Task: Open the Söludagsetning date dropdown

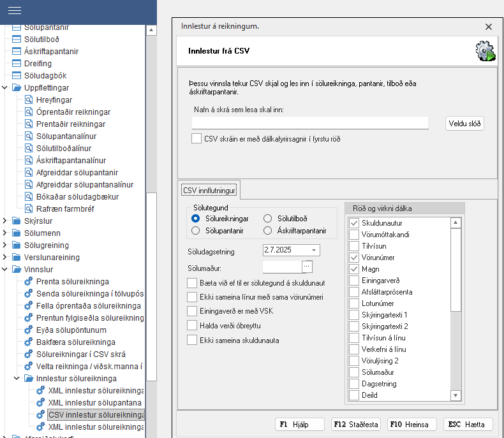Action: (x=315, y=251)
